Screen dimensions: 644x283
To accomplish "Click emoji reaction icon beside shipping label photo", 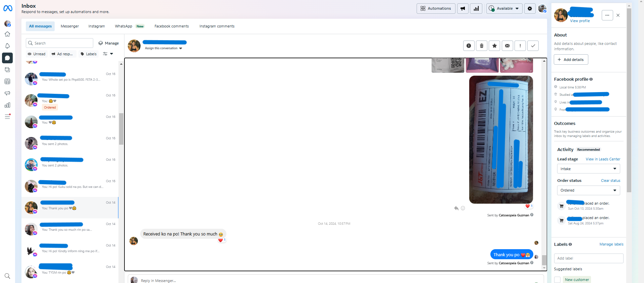I will pyautogui.click(x=463, y=208).
